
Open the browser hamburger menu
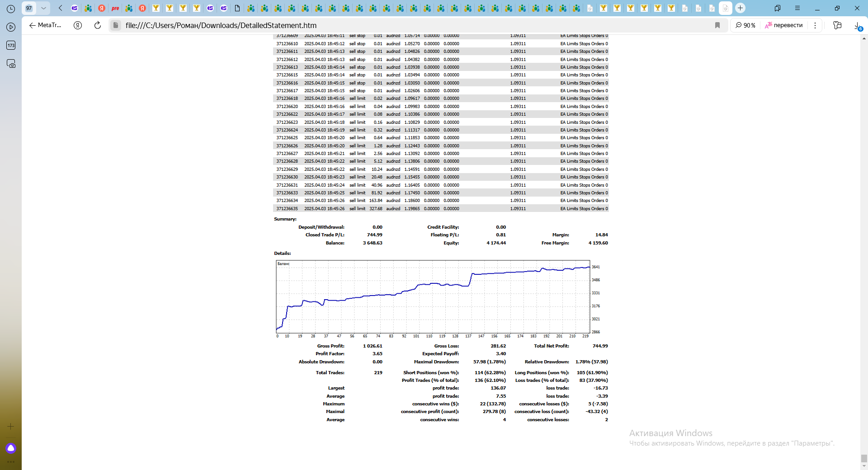coord(797,8)
